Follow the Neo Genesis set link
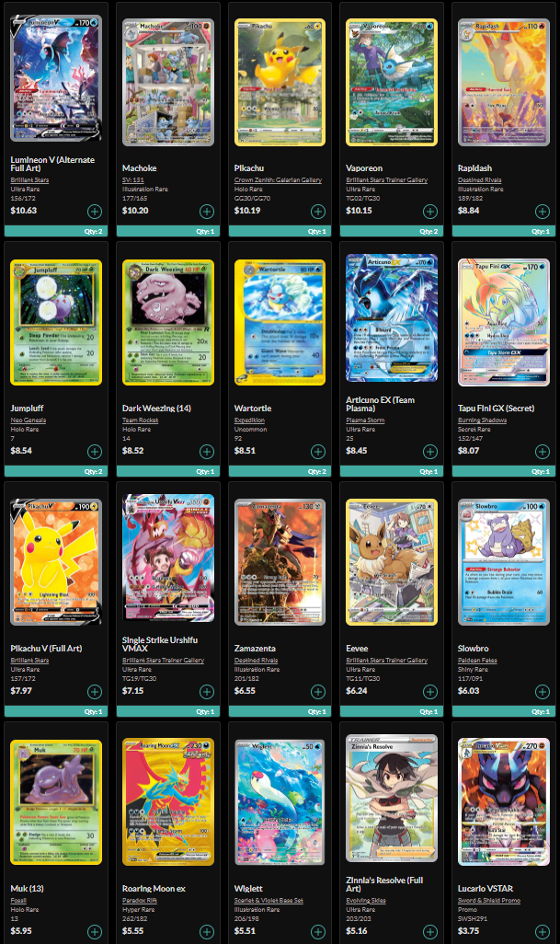This screenshot has width=560, height=944. pos(29,420)
